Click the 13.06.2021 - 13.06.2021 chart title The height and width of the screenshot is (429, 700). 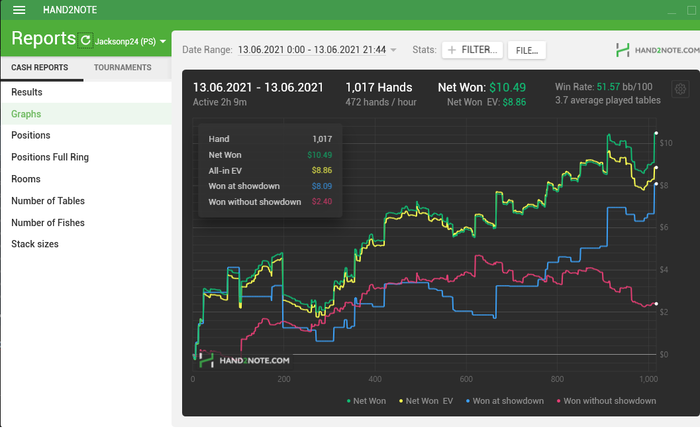coord(258,87)
